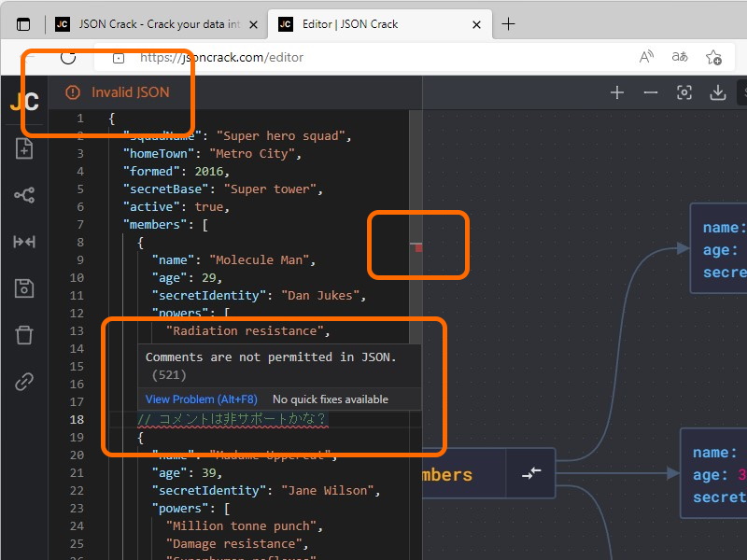This screenshot has width=747, height=560.
Task: Click the Invalid JSON status text
Action: [x=131, y=92]
